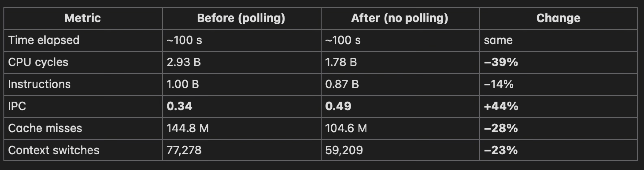Click the After (no polling) column header
This screenshot has width=644, height=170.
(x=399, y=18)
